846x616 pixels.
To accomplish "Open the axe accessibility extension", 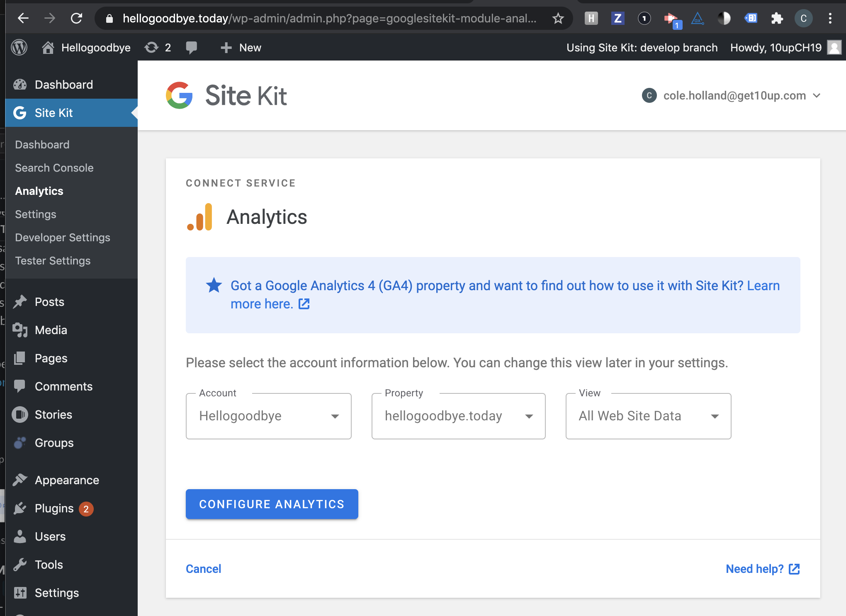I will click(698, 18).
